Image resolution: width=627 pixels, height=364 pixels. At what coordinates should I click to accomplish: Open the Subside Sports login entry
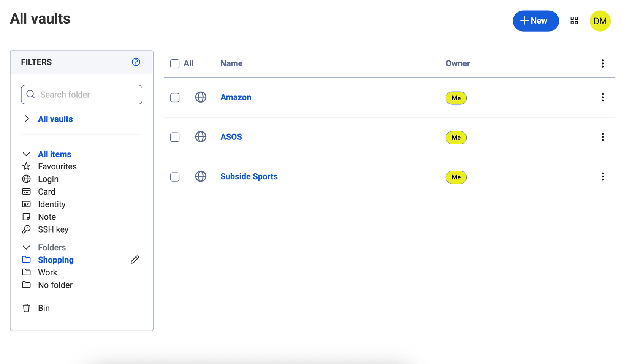coord(249,177)
